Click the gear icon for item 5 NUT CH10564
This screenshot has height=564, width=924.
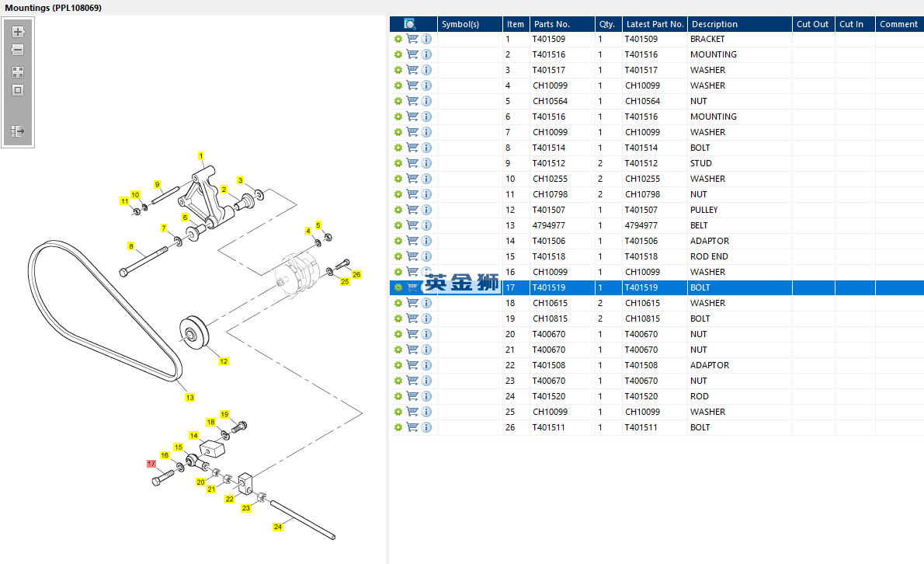[398, 101]
